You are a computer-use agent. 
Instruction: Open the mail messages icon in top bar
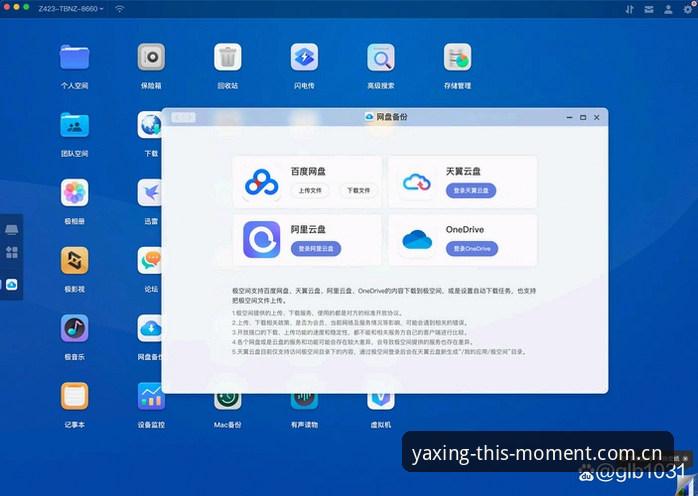pos(649,9)
